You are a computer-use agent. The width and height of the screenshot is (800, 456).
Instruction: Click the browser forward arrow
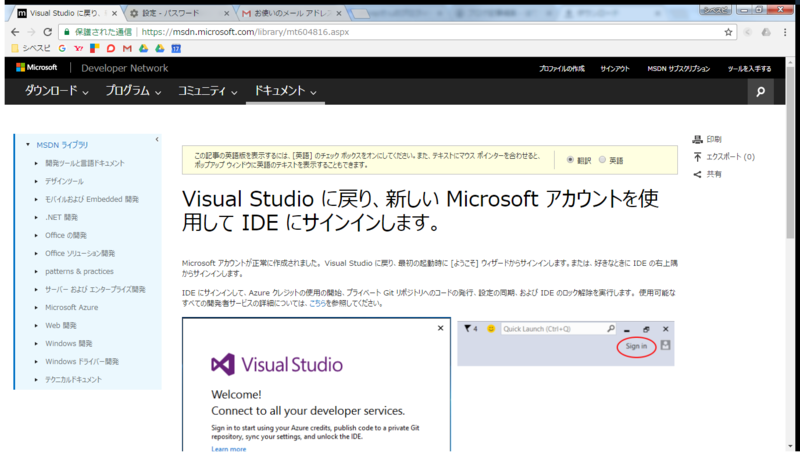[31, 32]
